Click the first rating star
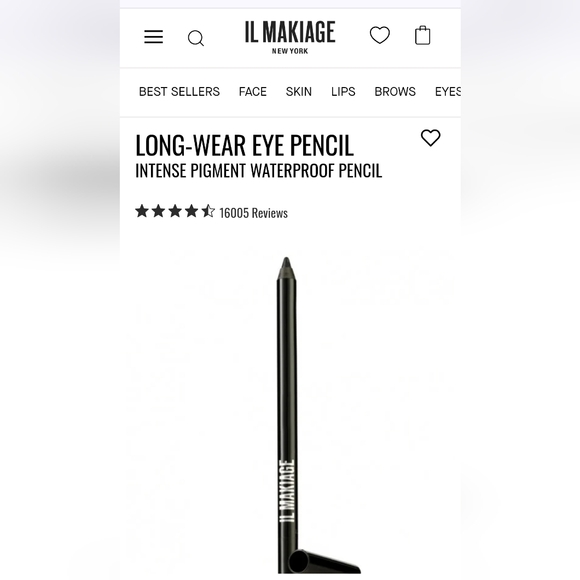 pyautogui.click(x=142, y=211)
